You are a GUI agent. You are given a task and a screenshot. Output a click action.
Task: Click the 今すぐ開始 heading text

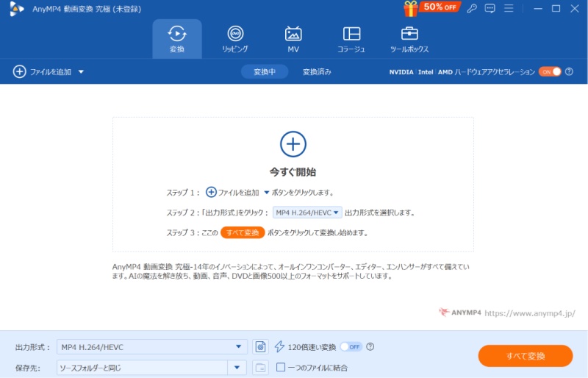pos(293,172)
